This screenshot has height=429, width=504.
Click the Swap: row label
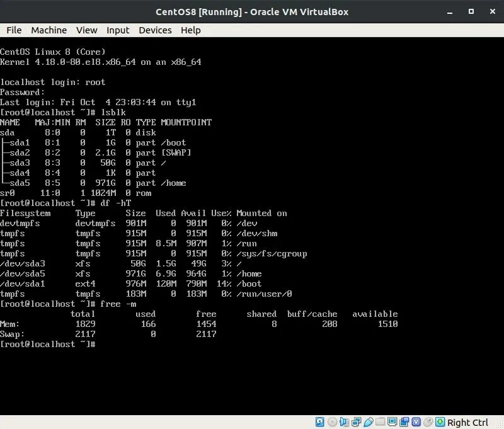pos(12,335)
